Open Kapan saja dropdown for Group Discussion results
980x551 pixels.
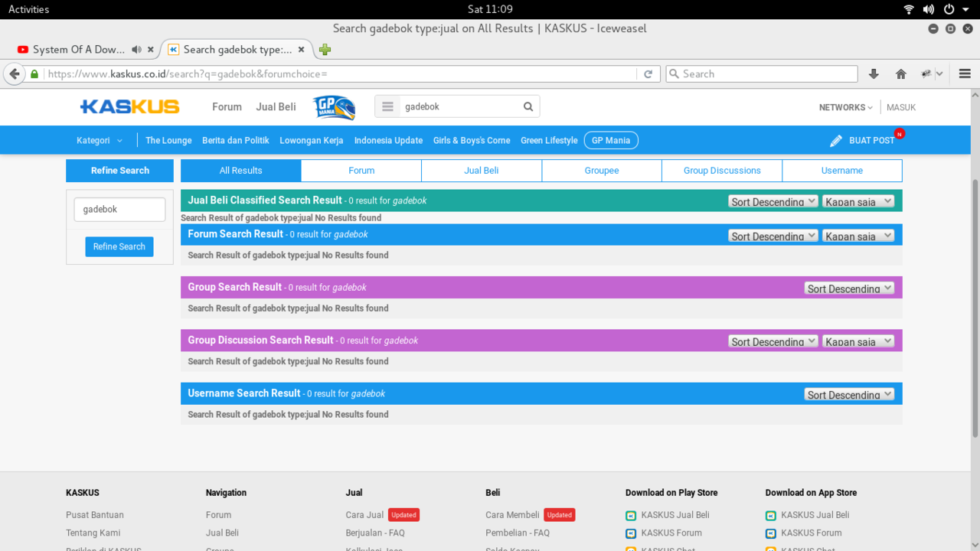coord(858,341)
